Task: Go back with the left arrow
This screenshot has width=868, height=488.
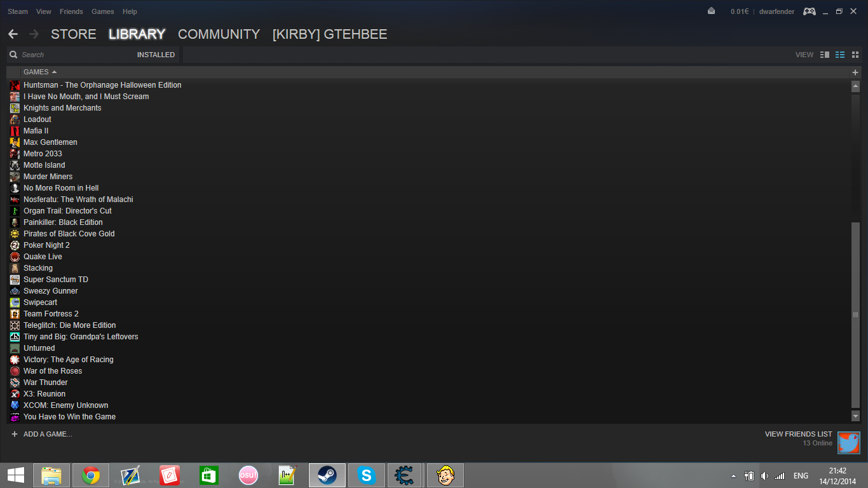Action: point(13,34)
